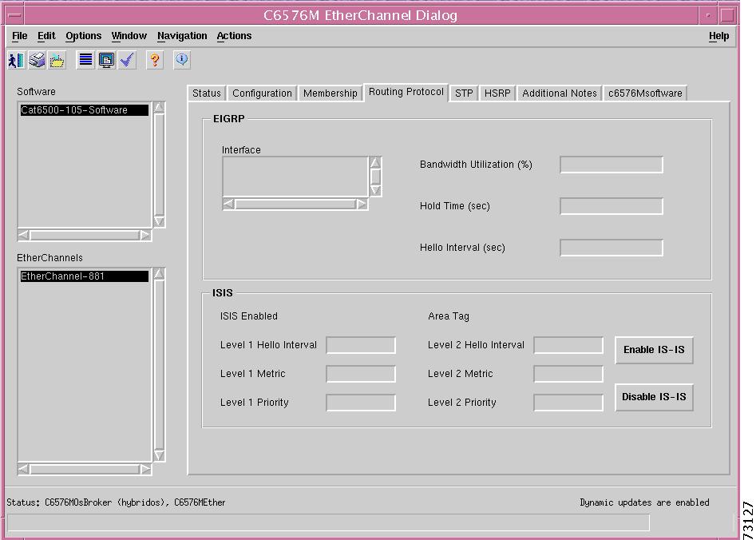Click the Hello Interval (sec) field
The image size is (756, 540).
point(612,248)
